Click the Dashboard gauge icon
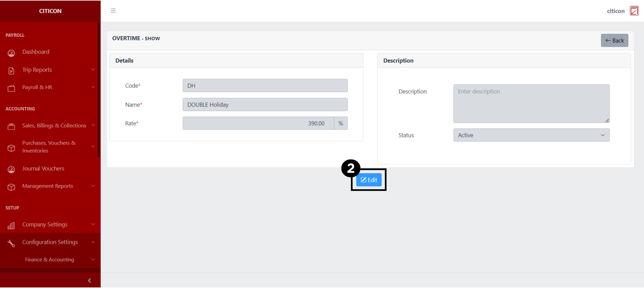Screen dimensions: 644x288 pos(11,53)
